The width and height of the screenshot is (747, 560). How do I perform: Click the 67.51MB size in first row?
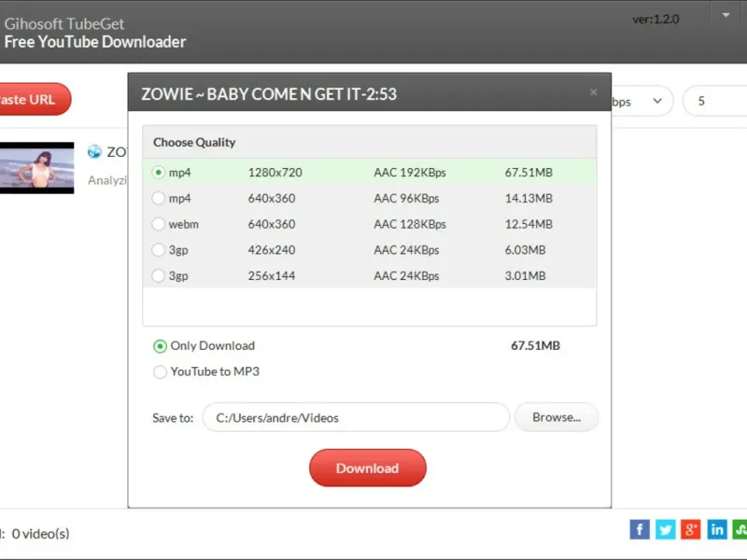point(529,173)
